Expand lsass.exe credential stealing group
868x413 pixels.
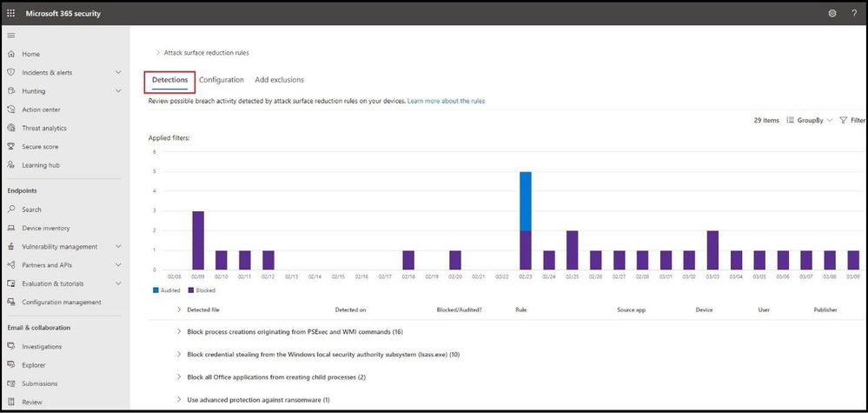pyautogui.click(x=179, y=355)
